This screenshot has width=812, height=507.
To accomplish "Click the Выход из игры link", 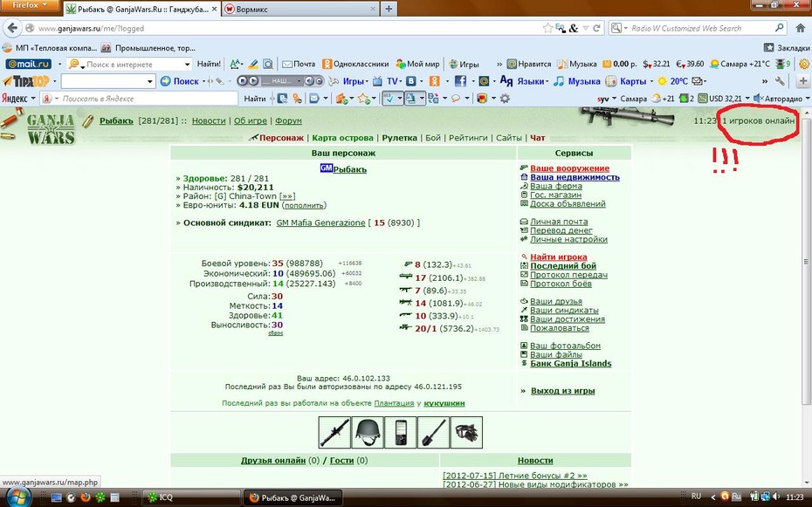I will pyautogui.click(x=563, y=391).
